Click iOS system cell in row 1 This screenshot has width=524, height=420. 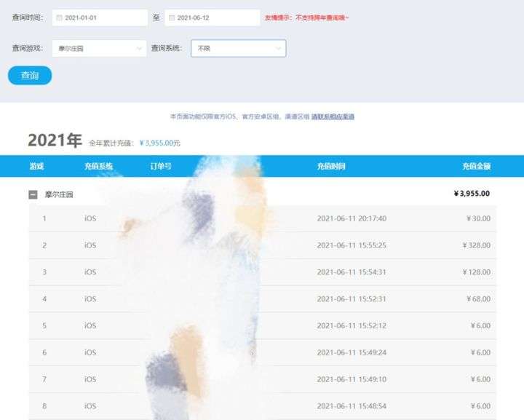coord(90,218)
